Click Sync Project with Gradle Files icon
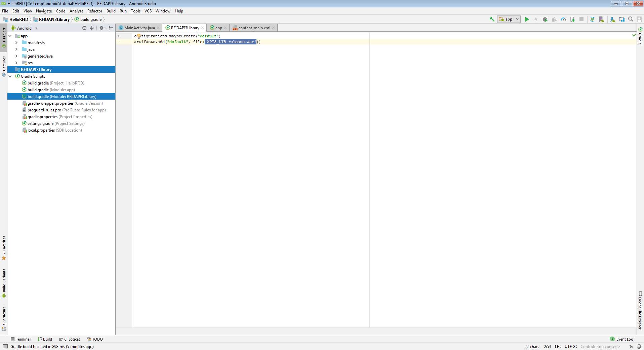The width and height of the screenshot is (644, 350). click(x=592, y=20)
